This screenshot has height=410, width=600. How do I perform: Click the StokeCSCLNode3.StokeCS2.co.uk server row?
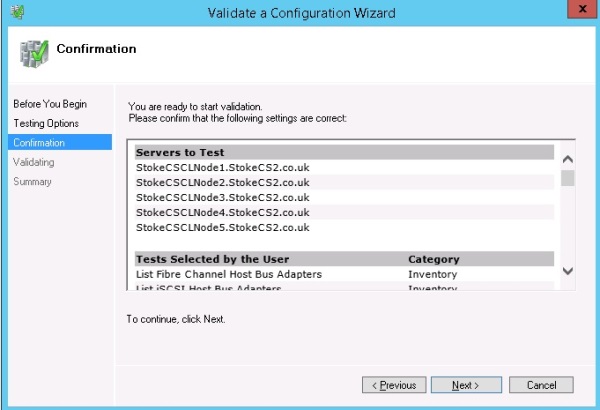pyautogui.click(x=222, y=198)
